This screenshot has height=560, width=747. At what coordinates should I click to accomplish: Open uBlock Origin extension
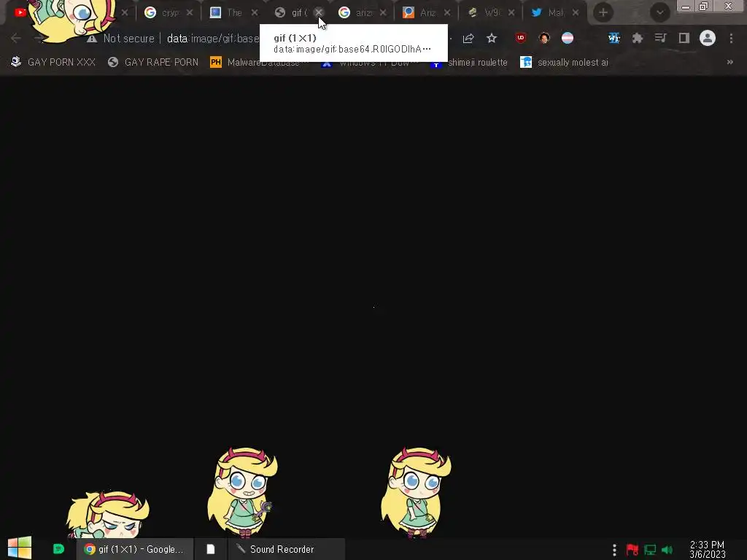point(521,38)
